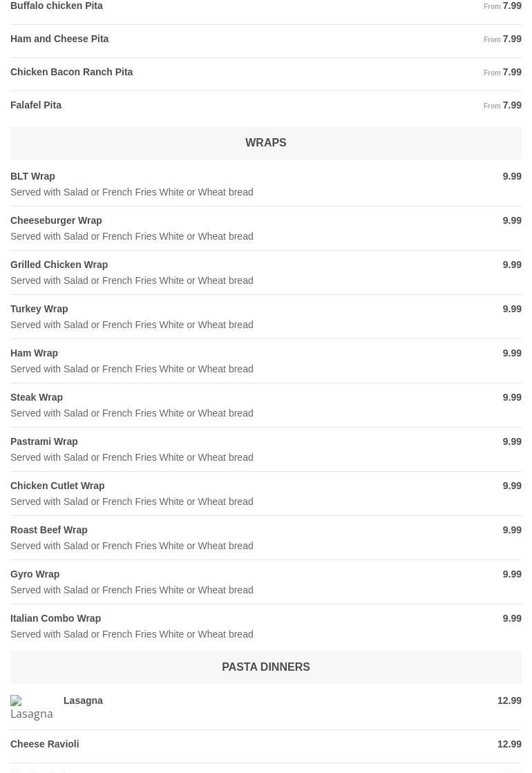
Task: Choose Chicken Bacon Ranch Pita
Action: click(x=71, y=73)
